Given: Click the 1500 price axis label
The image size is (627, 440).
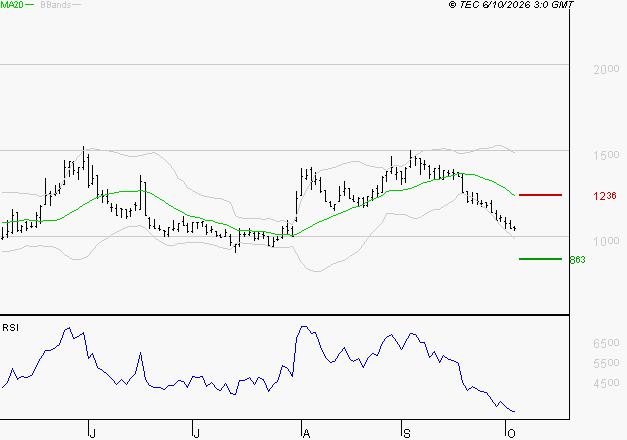Looking at the screenshot, I should (x=606, y=155).
